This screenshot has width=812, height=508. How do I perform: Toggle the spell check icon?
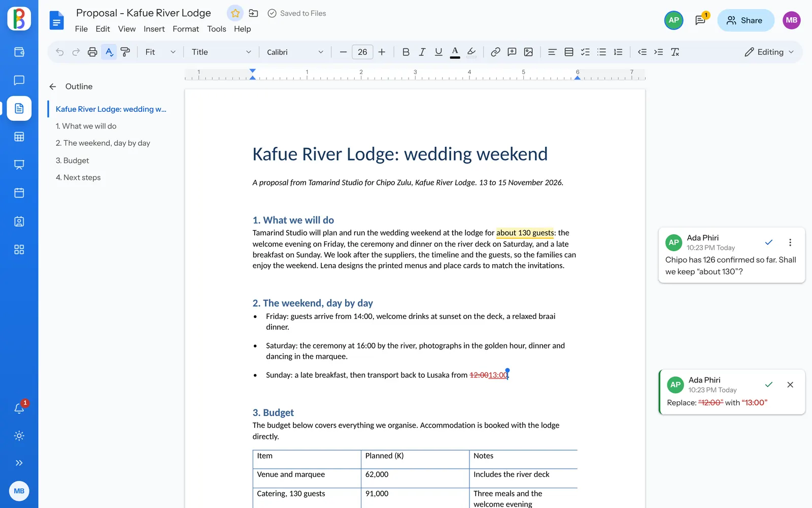click(x=109, y=52)
